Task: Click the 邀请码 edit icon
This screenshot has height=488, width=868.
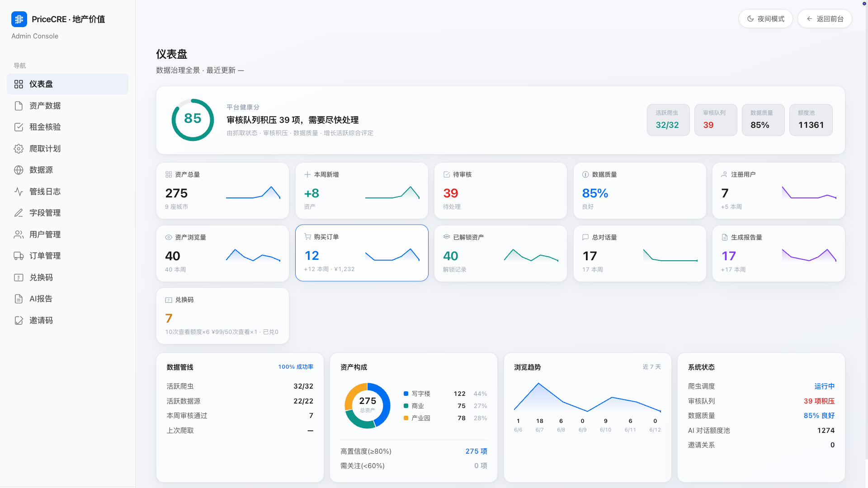Action: [19, 320]
